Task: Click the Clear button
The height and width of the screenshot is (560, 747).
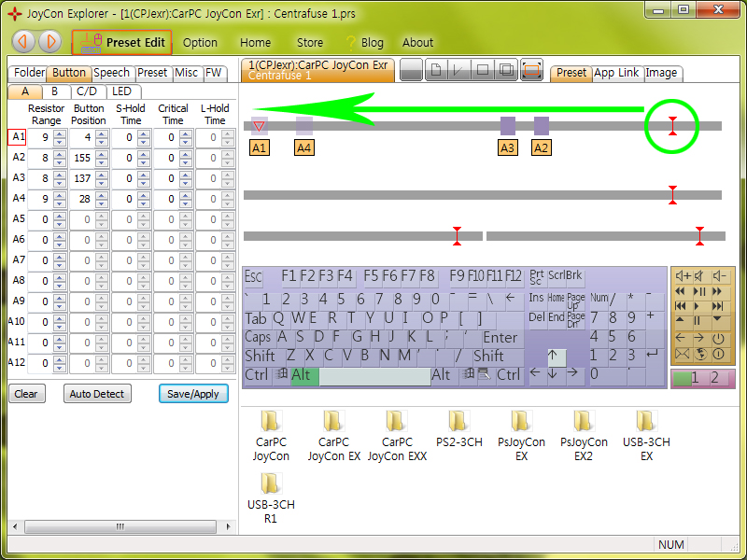Action: pyautogui.click(x=27, y=394)
